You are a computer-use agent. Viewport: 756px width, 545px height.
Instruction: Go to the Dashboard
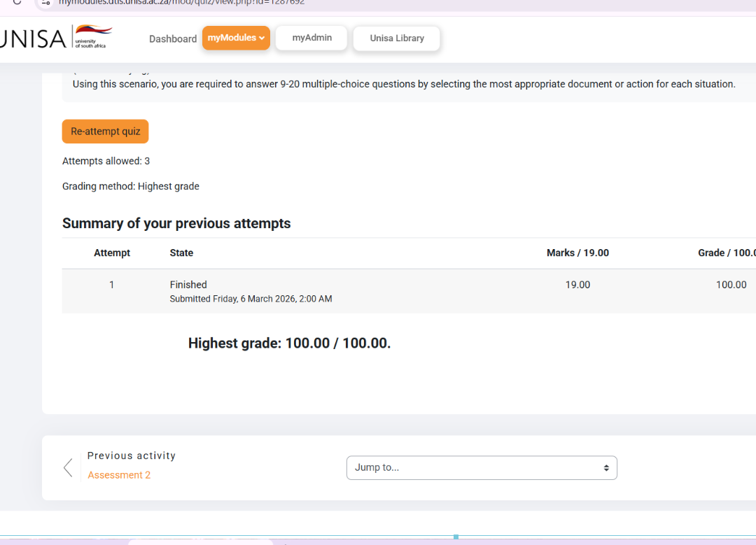[x=173, y=38]
